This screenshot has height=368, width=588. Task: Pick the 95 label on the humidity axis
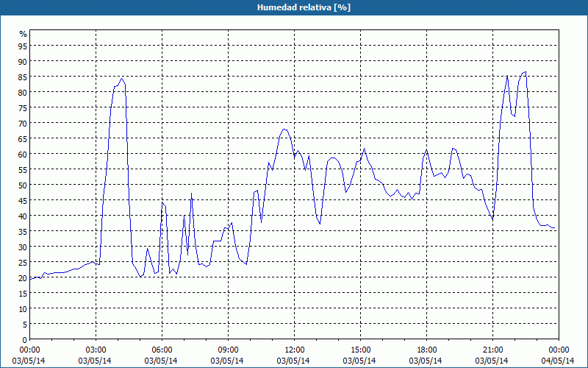tap(23, 46)
